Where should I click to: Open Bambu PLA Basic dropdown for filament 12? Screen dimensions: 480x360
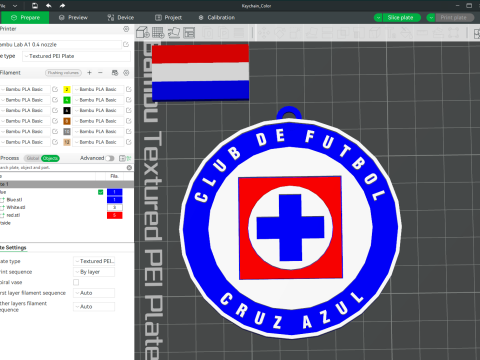click(98, 142)
